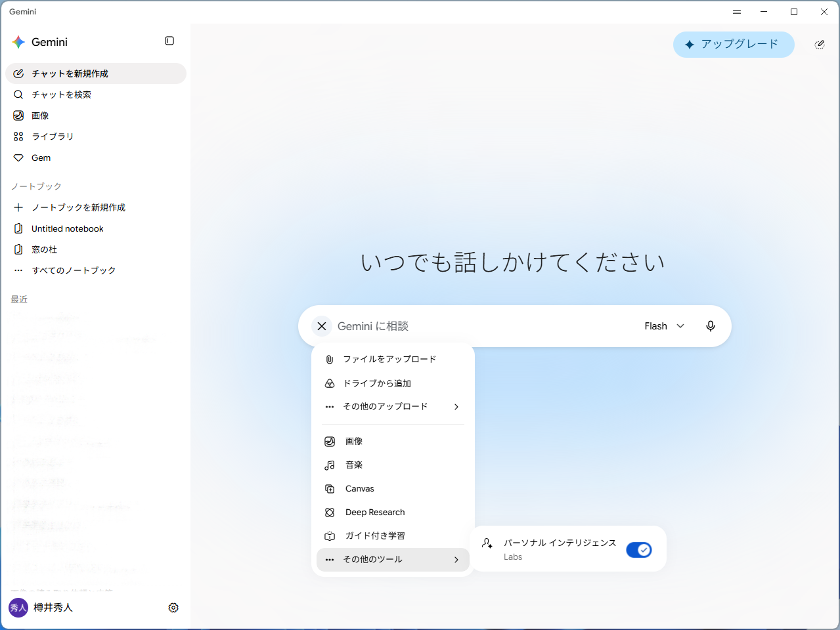Start a new chat via チャットを新規作成

click(x=96, y=73)
